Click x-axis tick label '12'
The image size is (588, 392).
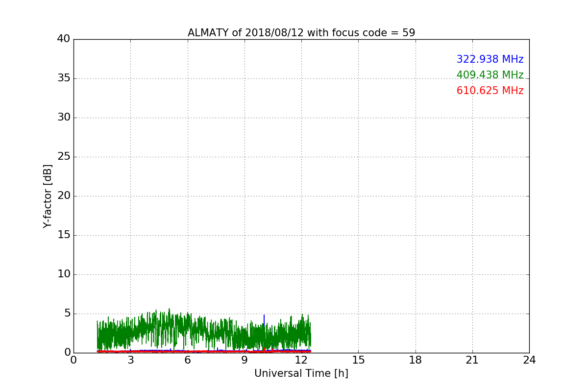[301, 360]
